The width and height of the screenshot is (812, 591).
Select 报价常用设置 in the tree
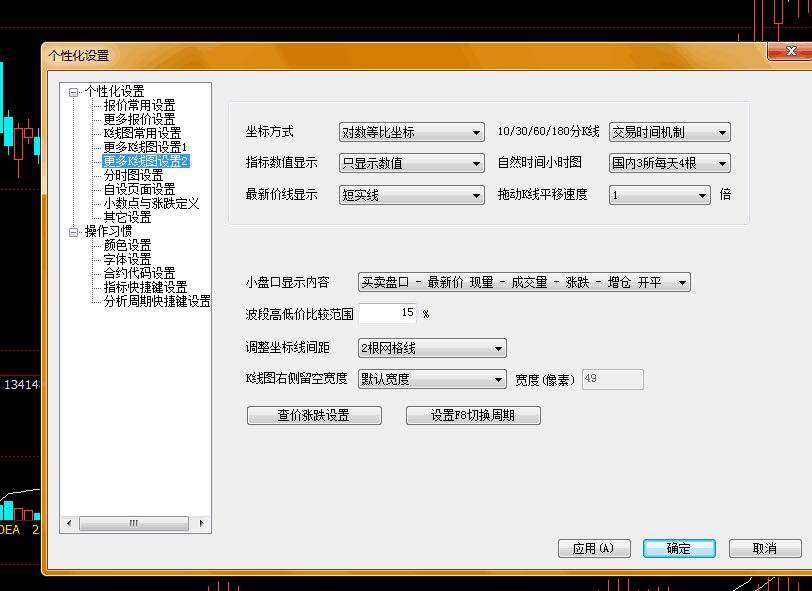pos(139,105)
